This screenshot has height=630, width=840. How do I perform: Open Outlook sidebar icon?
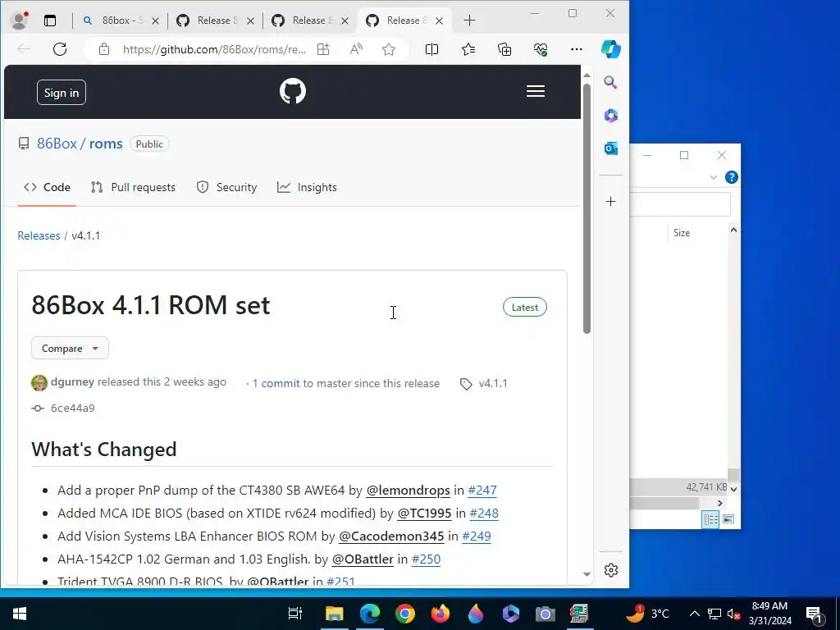(610, 148)
